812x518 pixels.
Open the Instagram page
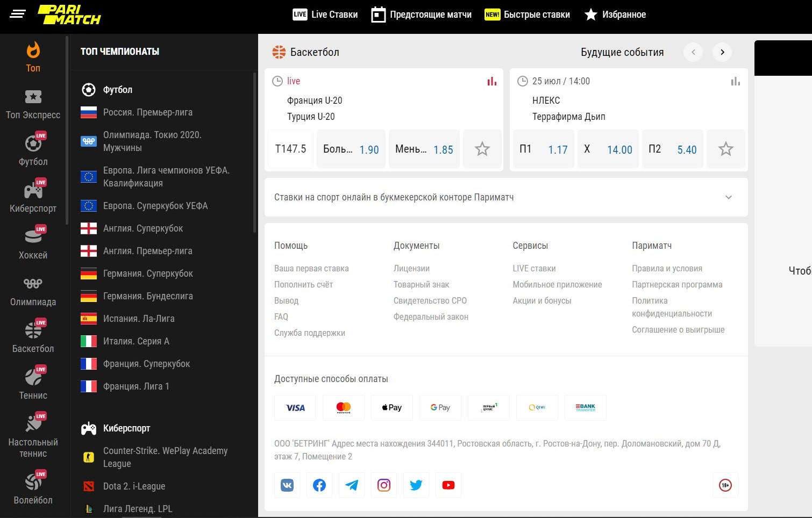click(x=384, y=485)
